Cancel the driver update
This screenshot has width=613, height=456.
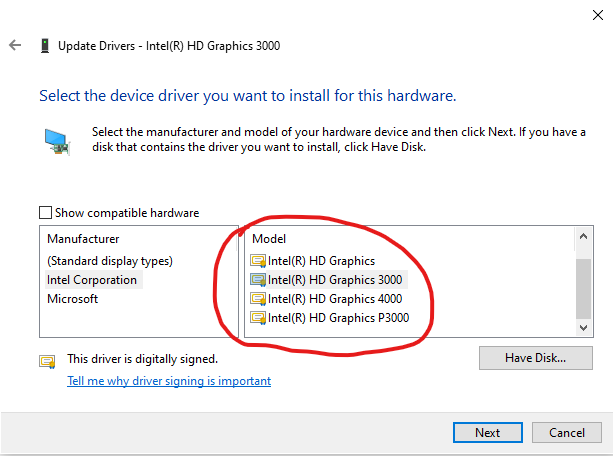[x=566, y=433]
